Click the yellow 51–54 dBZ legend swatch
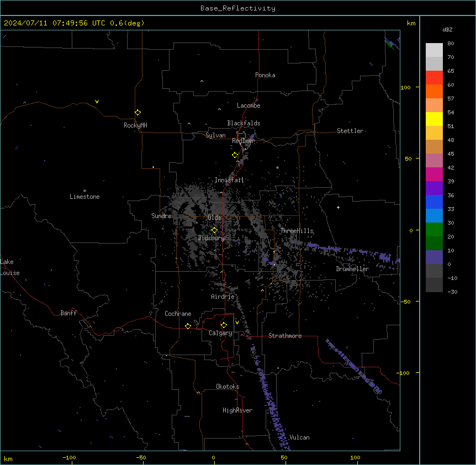Screen dimensions: 476x465 (434, 119)
